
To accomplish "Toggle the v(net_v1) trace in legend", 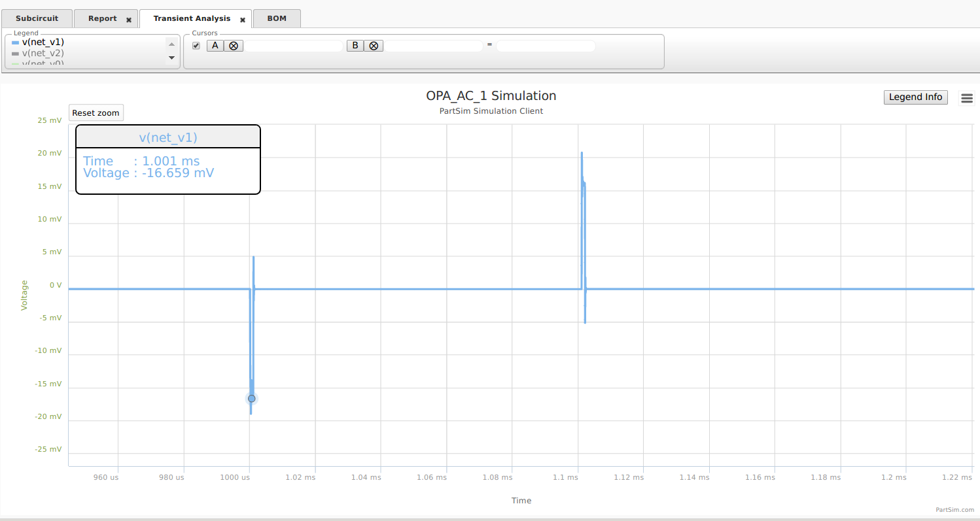I will [43, 42].
